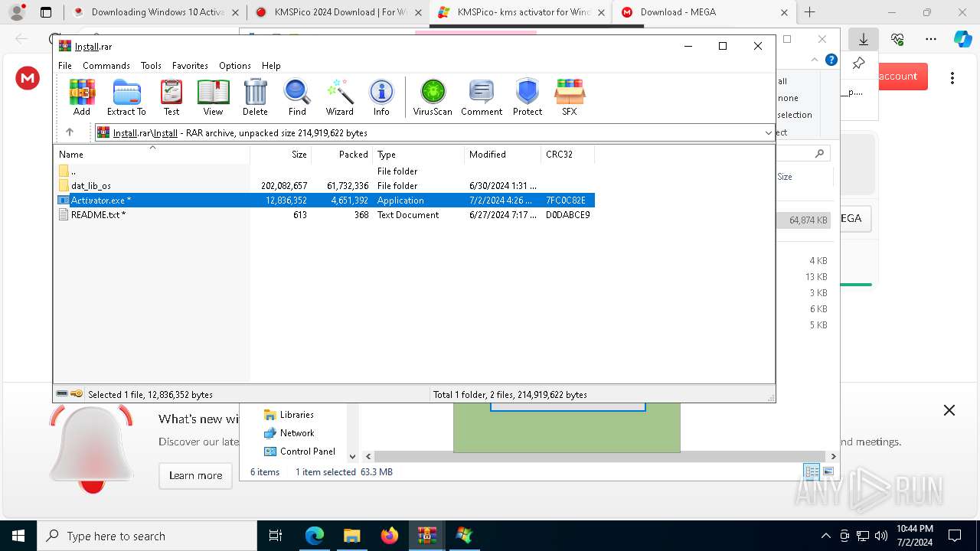Run VirusScan on the archive
The width and height of the screenshot is (980, 551).
tap(433, 97)
